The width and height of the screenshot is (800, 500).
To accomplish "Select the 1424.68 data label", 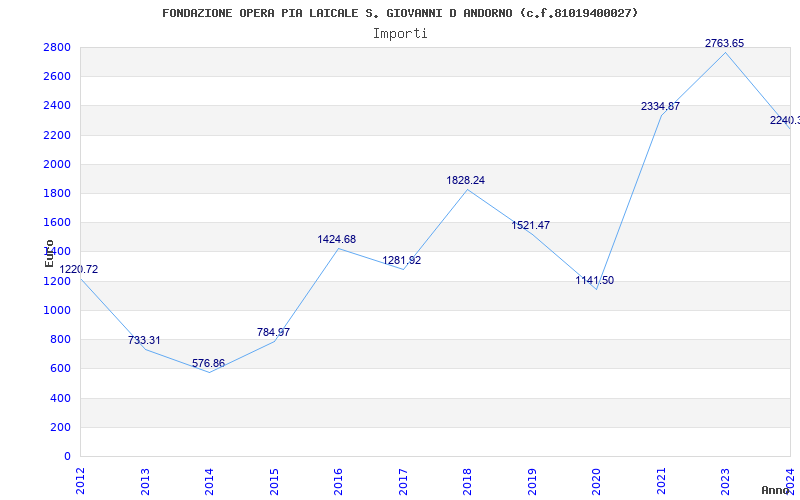I will tap(337, 239).
